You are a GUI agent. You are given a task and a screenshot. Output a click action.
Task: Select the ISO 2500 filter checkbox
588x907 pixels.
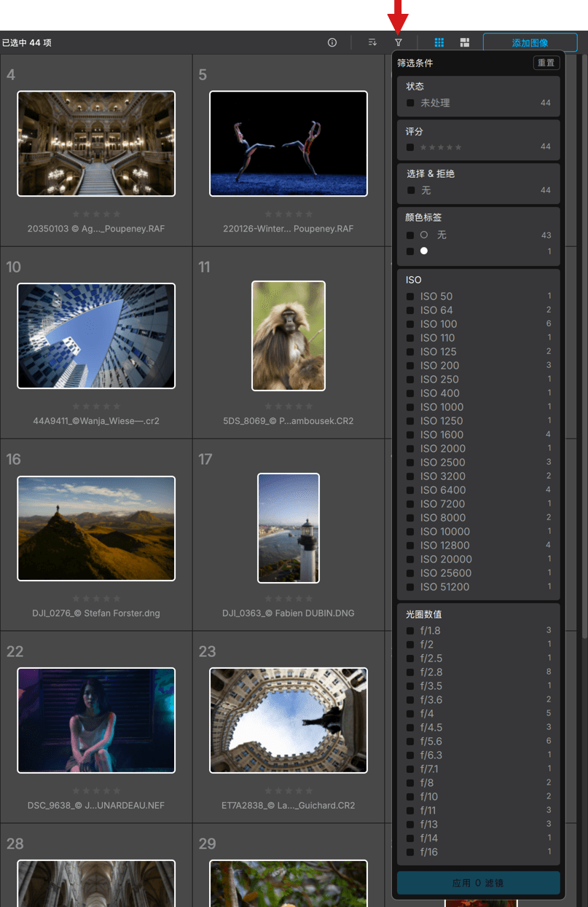[x=410, y=463]
